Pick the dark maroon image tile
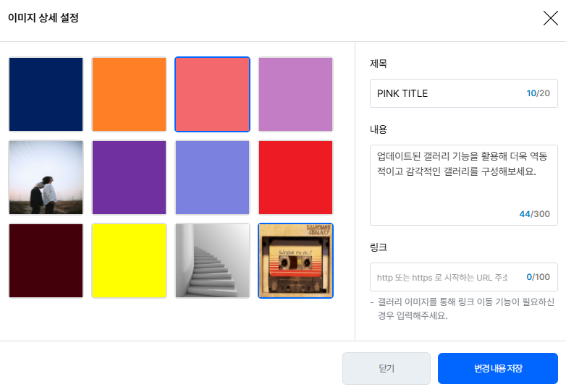 coord(46,260)
